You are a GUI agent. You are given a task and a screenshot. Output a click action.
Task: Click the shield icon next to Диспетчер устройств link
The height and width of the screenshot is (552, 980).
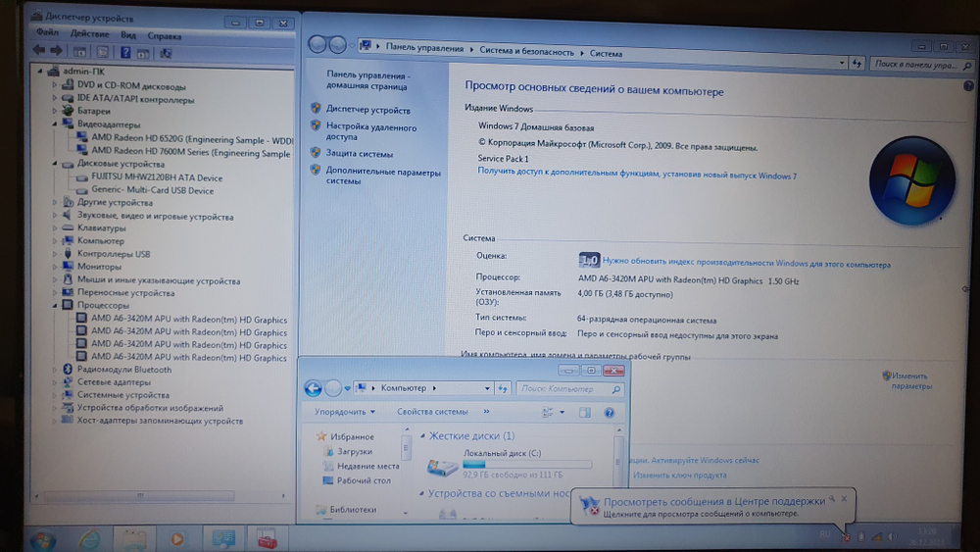tap(316, 109)
